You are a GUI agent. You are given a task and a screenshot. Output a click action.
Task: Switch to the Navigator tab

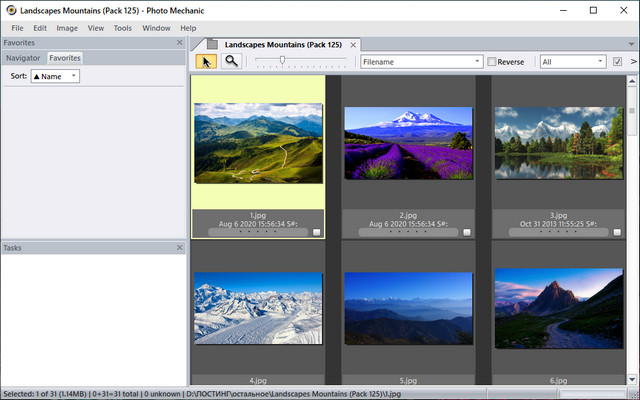click(x=23, y=58)
